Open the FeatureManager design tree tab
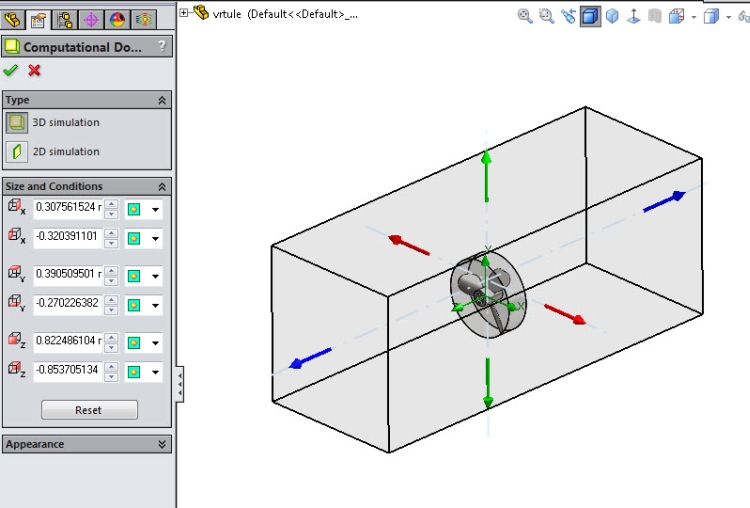 (x=13, y=20)
